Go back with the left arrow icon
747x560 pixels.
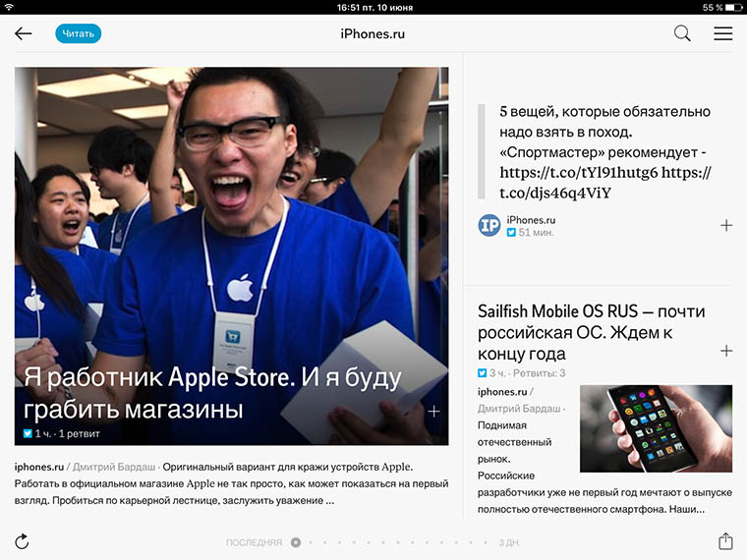tap(23, 33)
